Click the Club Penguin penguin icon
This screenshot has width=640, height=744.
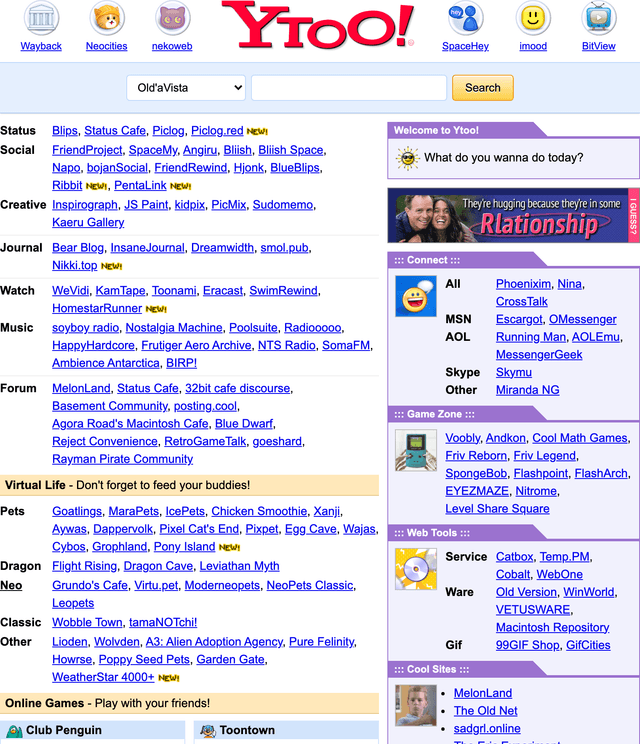[15, 730]
